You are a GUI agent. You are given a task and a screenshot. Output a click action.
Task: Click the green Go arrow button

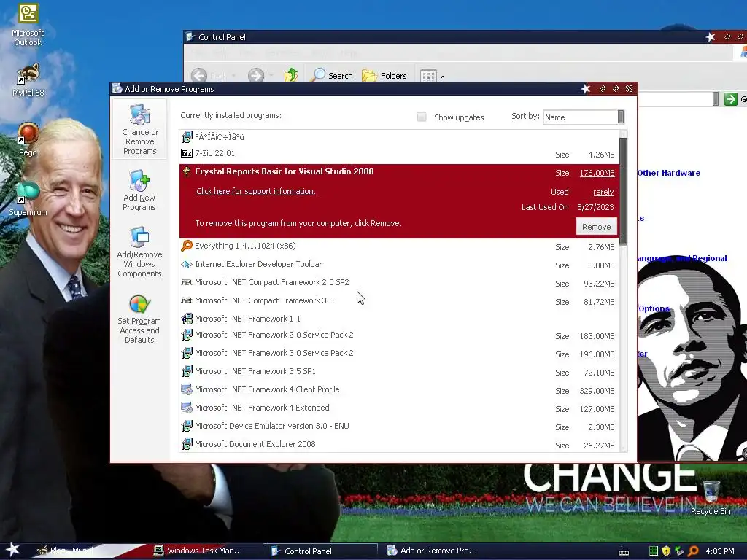point(730,99)
